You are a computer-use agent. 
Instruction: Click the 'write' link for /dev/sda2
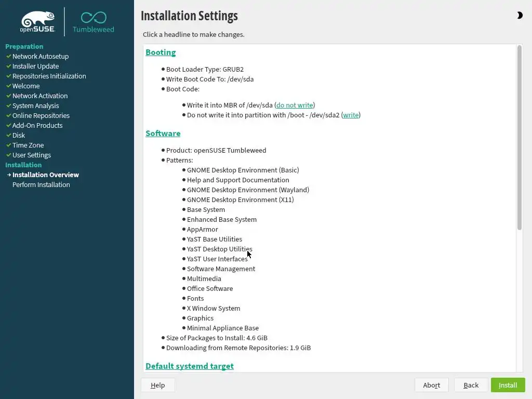tap(351, 115)
